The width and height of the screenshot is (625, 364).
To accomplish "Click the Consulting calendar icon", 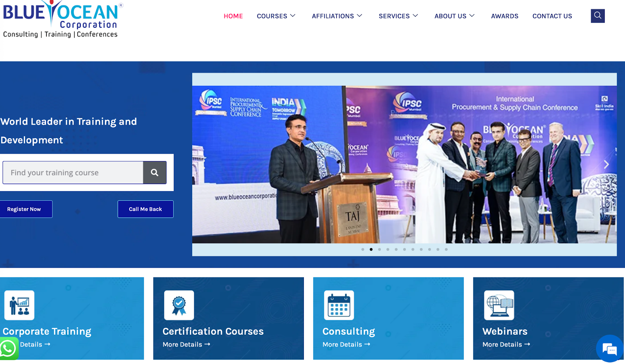I will (x=339, y=305).
